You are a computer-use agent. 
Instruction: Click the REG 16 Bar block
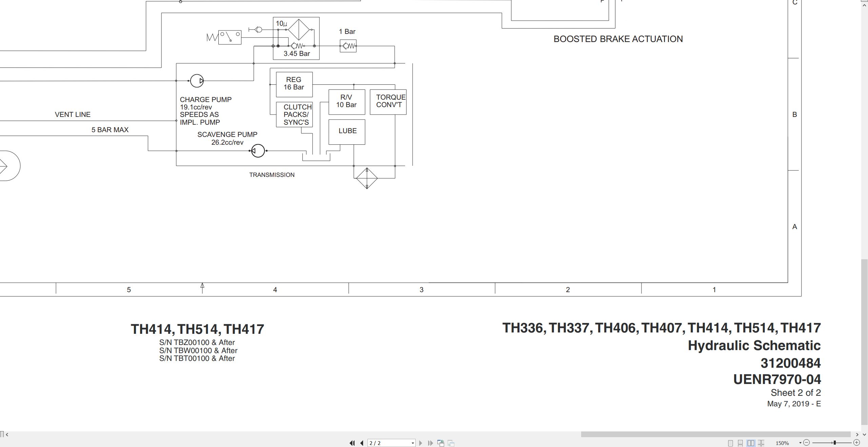pos(294,84)
